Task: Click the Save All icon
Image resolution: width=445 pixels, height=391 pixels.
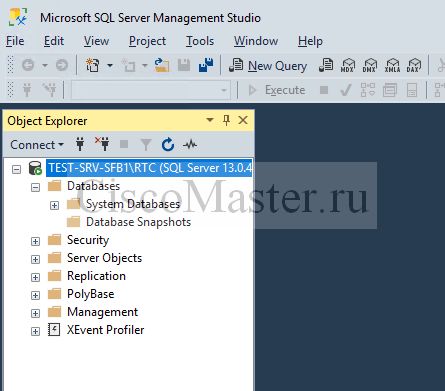Action: (x=206, y=65)
